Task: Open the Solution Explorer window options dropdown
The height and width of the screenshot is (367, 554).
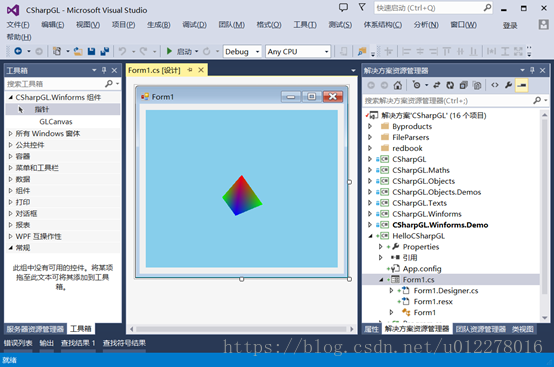Action: 522,70
